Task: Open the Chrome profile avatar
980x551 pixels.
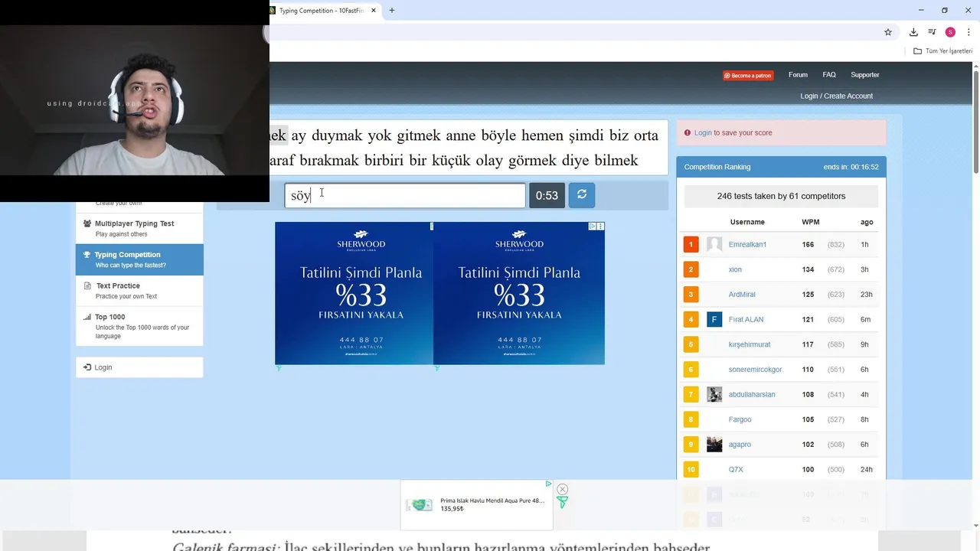Action: (950, 32)
